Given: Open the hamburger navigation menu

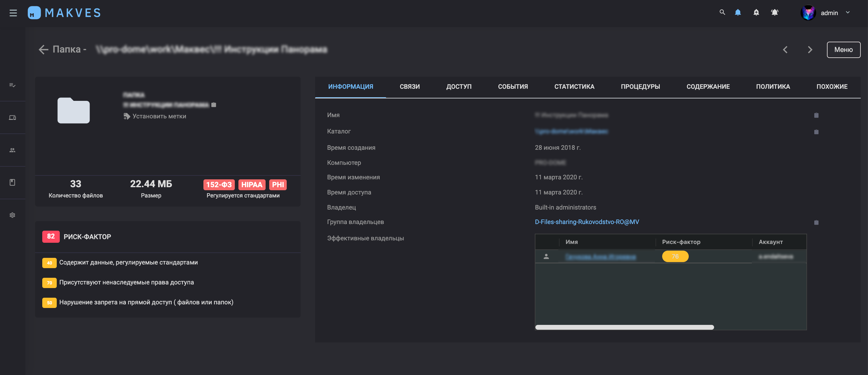Looking at the screenshot, I should pyautogui.click(x=13, y=13).
